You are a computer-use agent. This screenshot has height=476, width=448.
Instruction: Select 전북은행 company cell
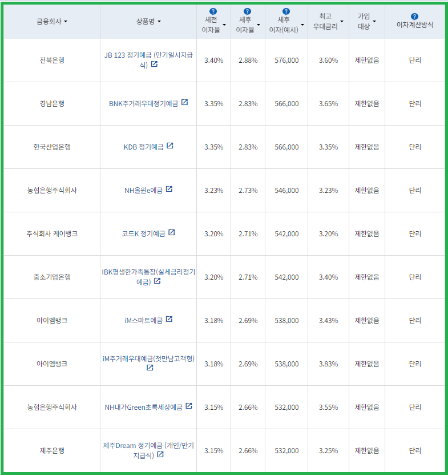pyautogui.click(x=52, y=60)
